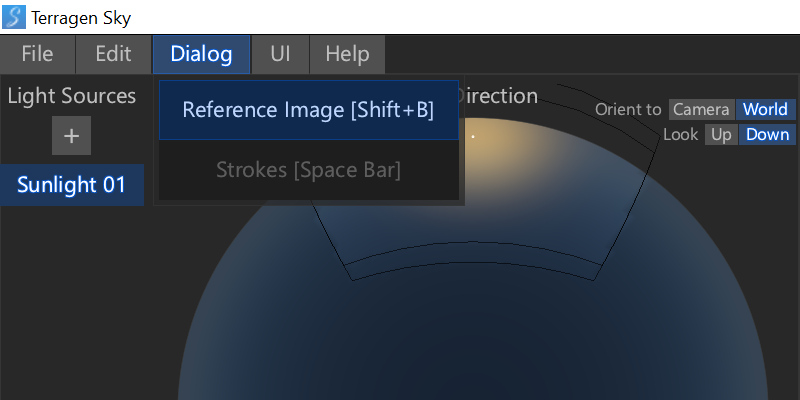Image resolution: width=800 pixels, height=400 pixels.
Task: Add a new light source with plus
Action: click(72, 136)
